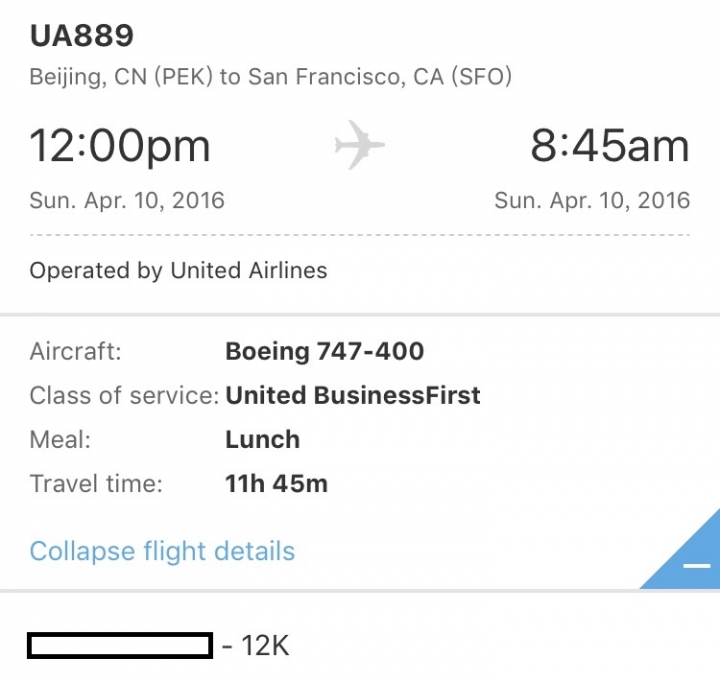This screenshot has width=720, height=682.
Task: Click the United BusinessFirst class value
Action: pyautogui.click(x=353, y=395)
